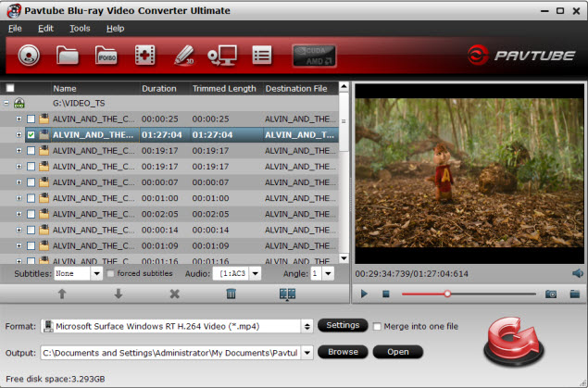This screenshot has width=588, height=388.
Task: Start conversion with big red button
Action: coord(514,341)
